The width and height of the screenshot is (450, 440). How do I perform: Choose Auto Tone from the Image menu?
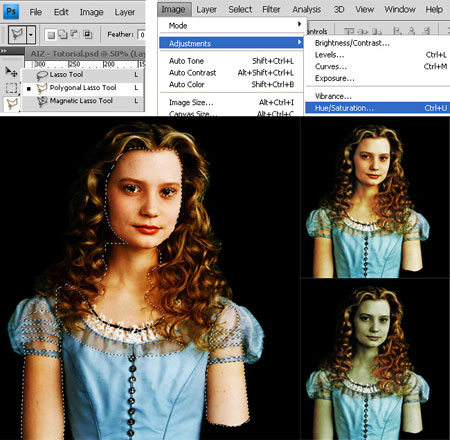(231, 61)
